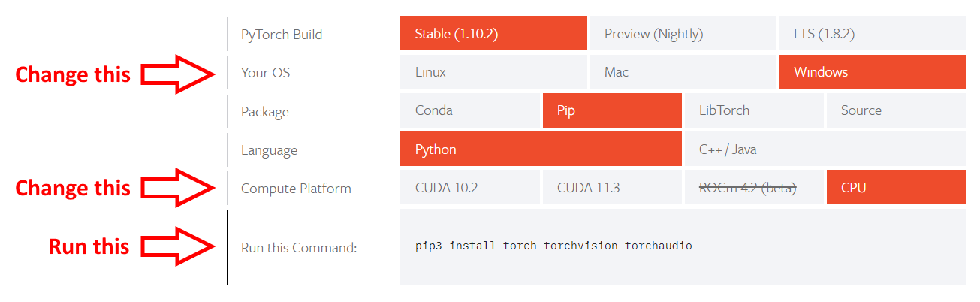The width and height of the screenshot is (980, 302).
Task: Select Windows as your OS
Action: pyautogui.click(x=872, y=72)
